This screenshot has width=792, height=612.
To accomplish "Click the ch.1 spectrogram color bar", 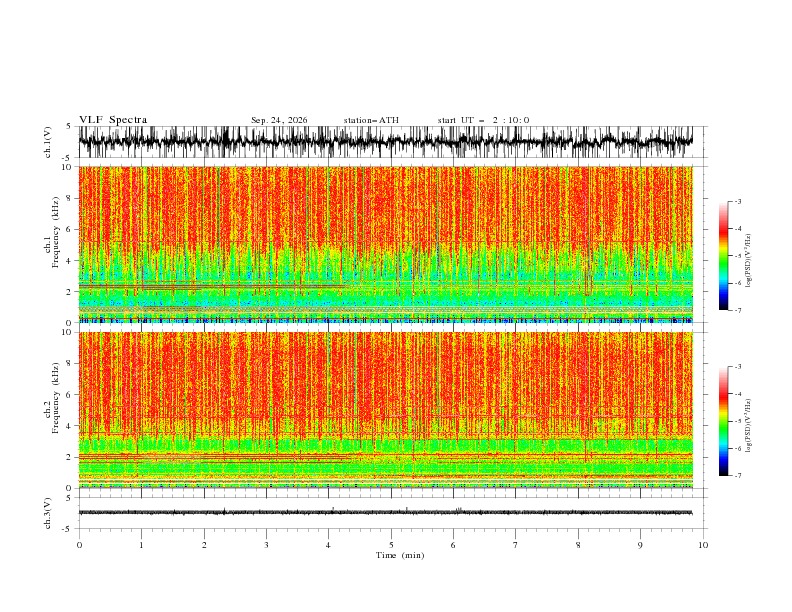I will [723, 256].
